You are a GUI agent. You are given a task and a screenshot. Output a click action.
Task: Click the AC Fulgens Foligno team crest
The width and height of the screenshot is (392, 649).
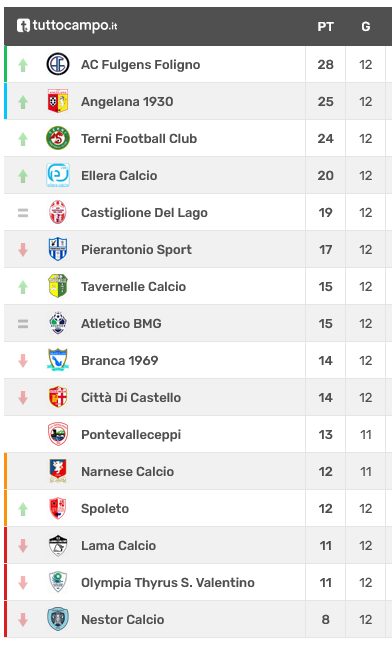coord(58,64)
